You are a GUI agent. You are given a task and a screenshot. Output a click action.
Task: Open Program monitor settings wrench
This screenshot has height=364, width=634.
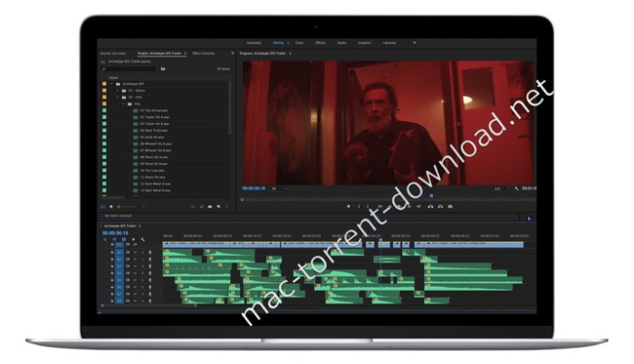(516, 188)
